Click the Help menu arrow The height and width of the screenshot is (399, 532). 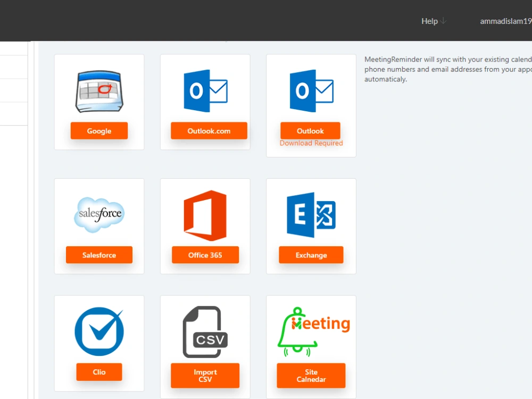point(443,21)
